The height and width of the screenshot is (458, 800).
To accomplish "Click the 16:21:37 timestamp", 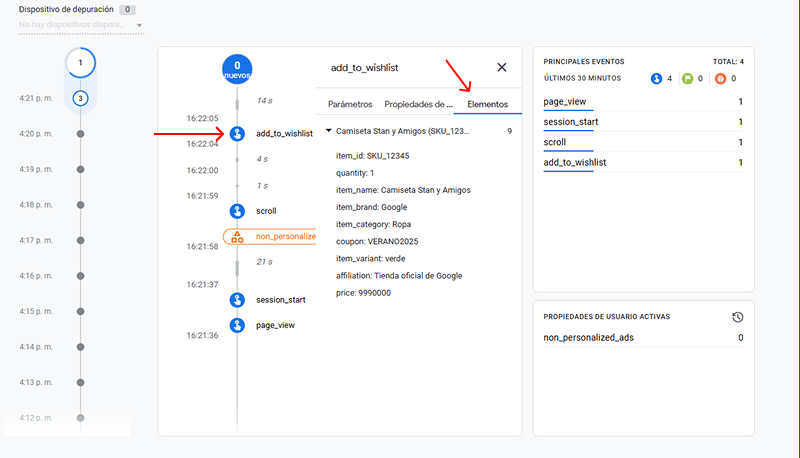I will 202,285.
